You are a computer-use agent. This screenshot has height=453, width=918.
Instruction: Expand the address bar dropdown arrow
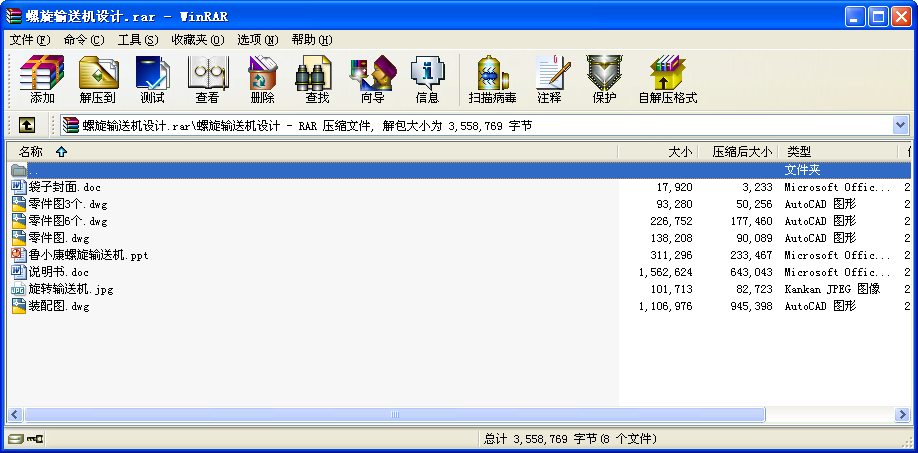[x=900, y=125]
